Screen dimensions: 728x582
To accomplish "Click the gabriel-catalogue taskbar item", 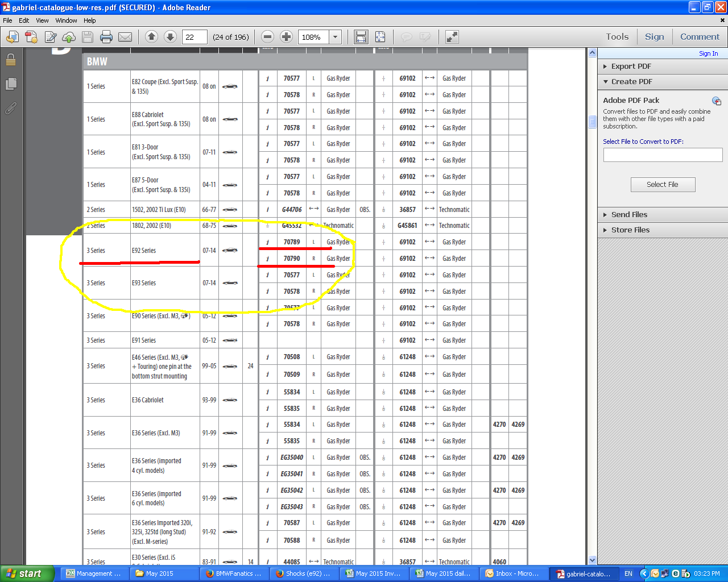I will [586, 573].
